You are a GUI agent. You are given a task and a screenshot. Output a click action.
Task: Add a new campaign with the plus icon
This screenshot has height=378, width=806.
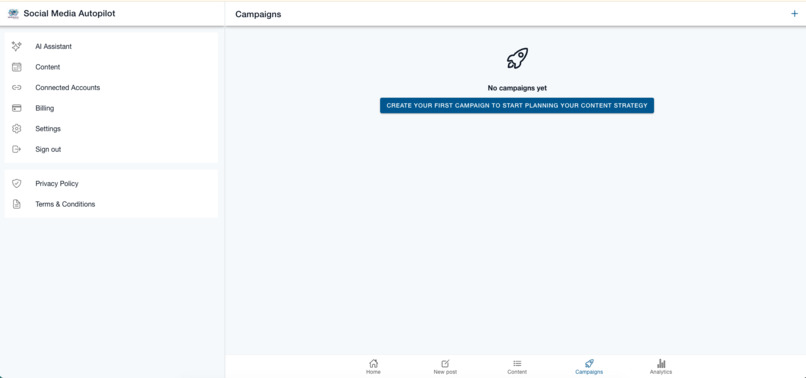(794, 14)
